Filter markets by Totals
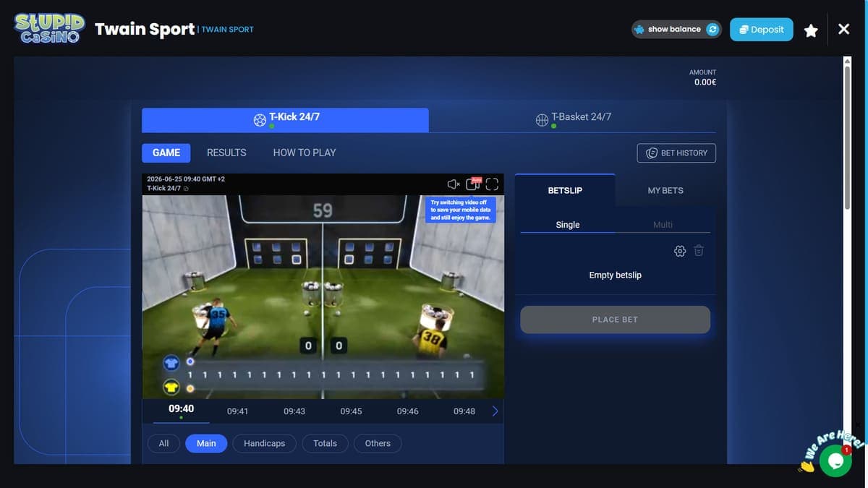This screenshot has width=868, height=488. [325, 443]
